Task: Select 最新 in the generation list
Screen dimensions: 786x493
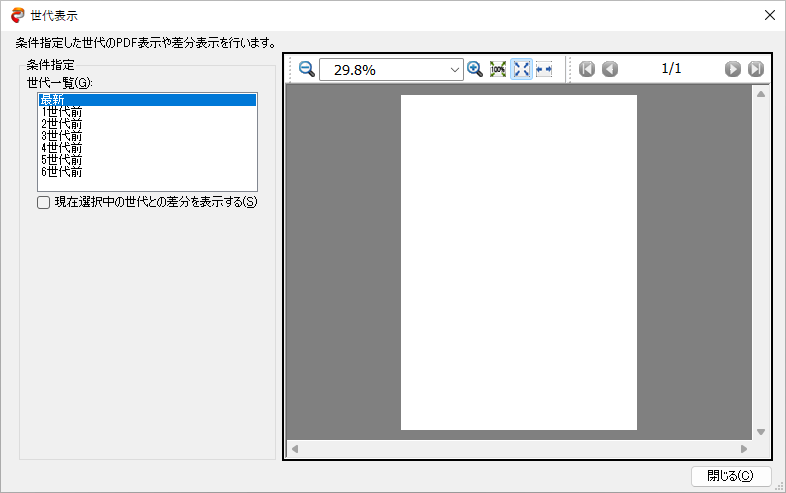Action: coord(147,100)
